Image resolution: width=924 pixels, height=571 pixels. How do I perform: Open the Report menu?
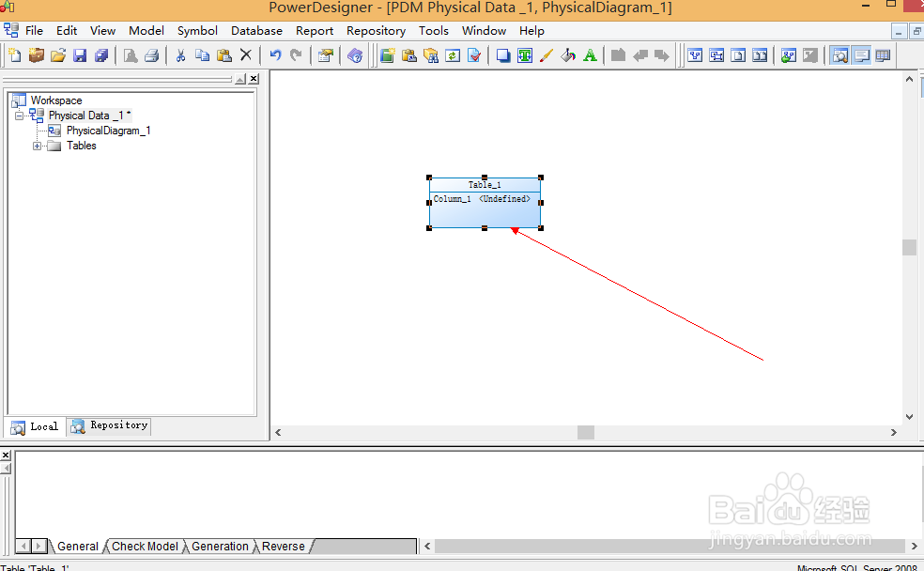(314, 31)
